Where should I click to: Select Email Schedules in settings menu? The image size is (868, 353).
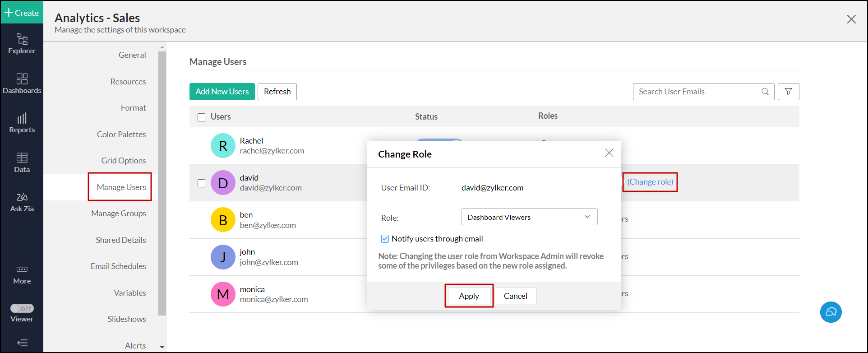(118, 266)
